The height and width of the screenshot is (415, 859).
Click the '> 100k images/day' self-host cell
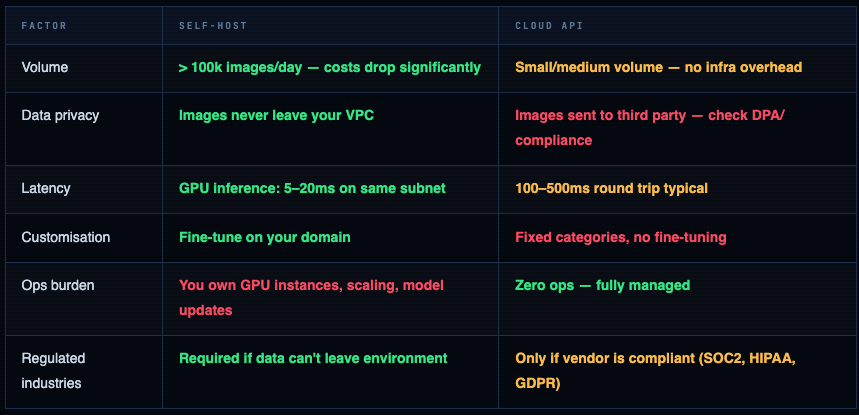pyautogui.click(x=329, y=68)
